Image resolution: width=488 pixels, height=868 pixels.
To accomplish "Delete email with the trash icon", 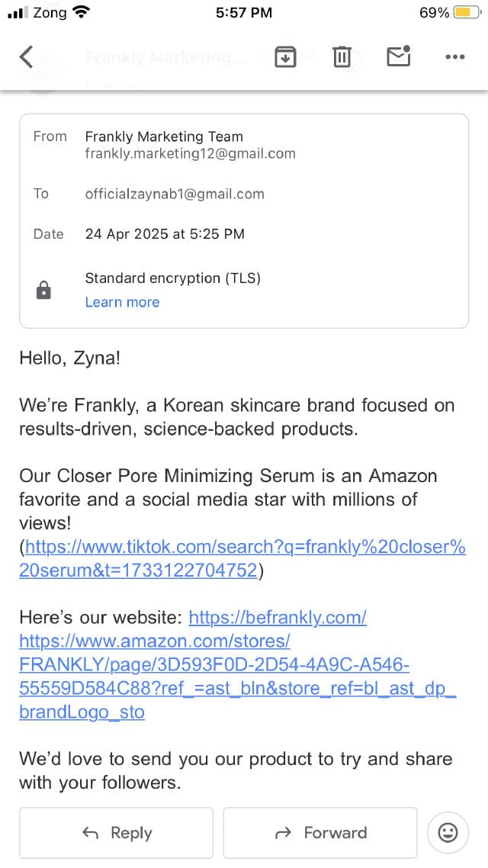I will [x=342, y=56].
